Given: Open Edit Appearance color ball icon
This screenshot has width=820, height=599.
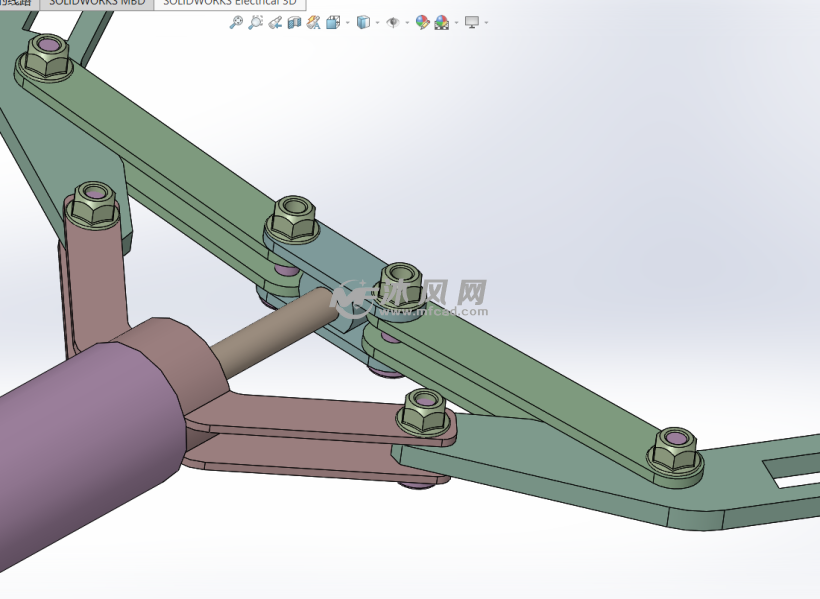Looking at the screenshot, I should click(x=422, y=22).
